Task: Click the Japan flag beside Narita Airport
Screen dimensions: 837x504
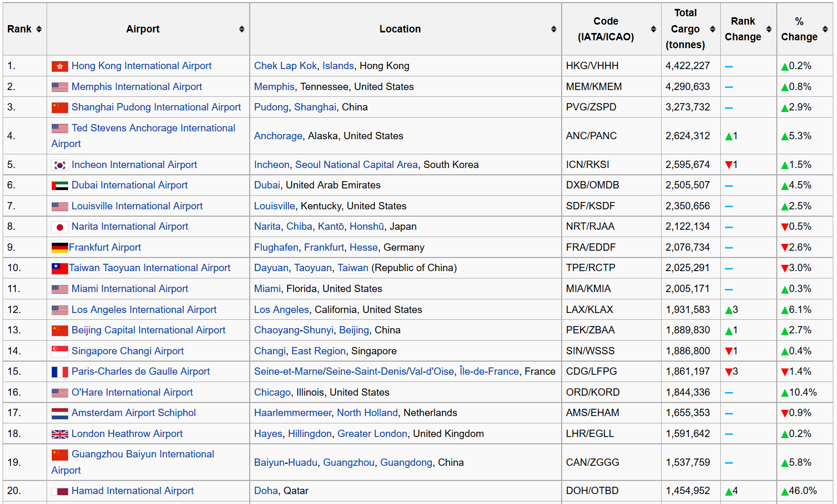Action: coord(60,227)
